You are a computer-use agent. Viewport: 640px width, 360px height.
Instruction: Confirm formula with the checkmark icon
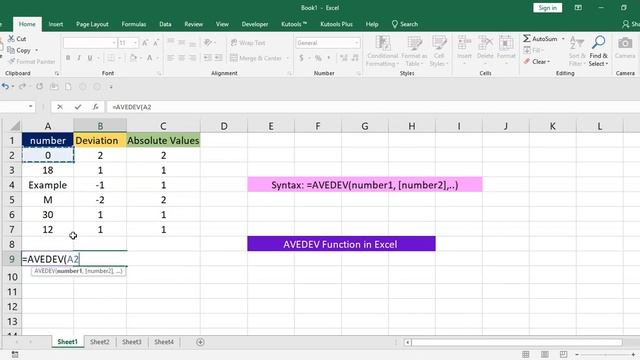[78, 107]
